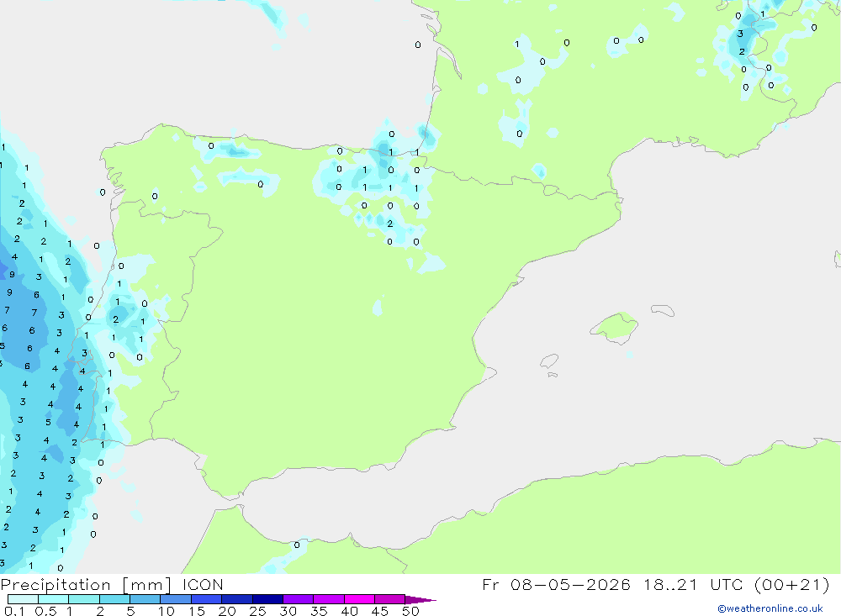
Task: Click the '18..21' time range text
Action: (x=670, y=584)
